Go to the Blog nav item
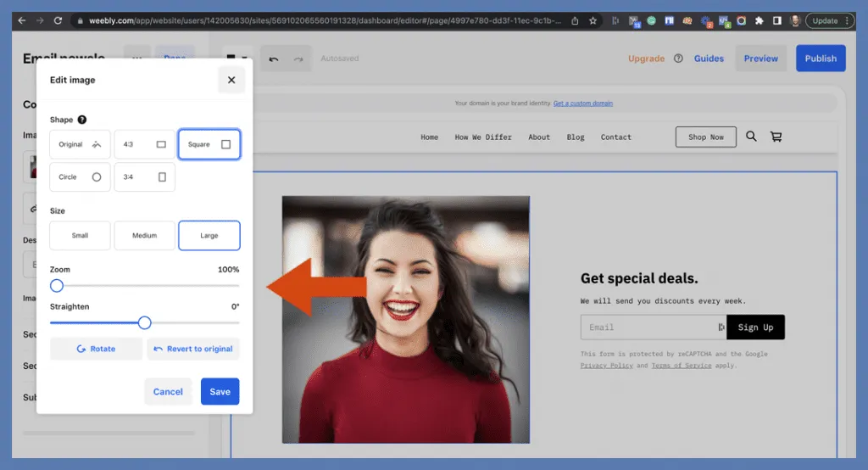Viewport: 868px width, 470px height. tap(576, 137)
